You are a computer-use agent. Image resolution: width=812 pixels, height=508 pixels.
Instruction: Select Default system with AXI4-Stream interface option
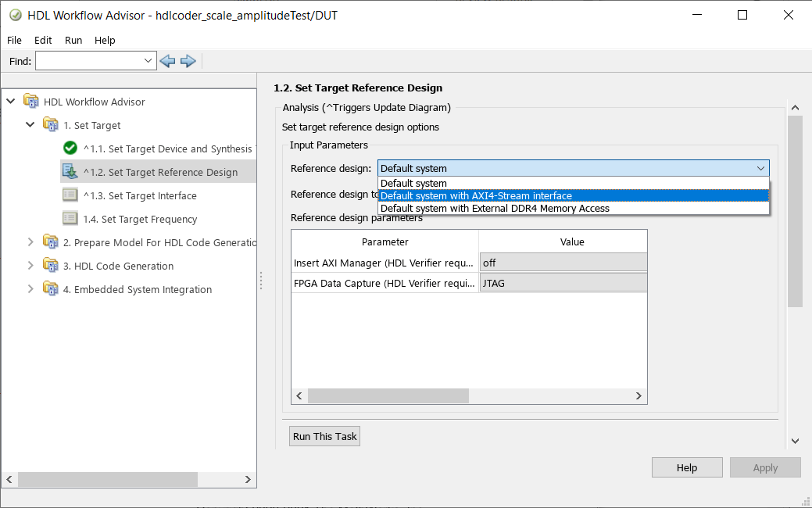[476, 196]
